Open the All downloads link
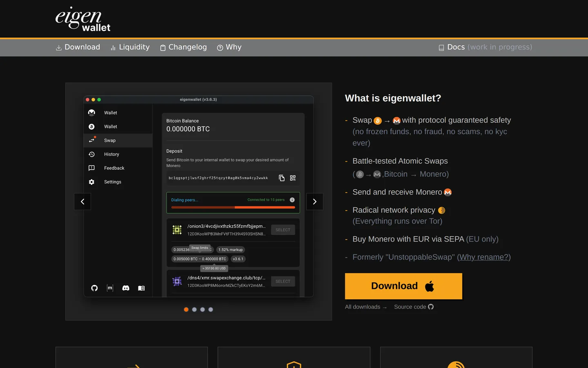Viewport: 588px width, 368px height. [366, 307]
